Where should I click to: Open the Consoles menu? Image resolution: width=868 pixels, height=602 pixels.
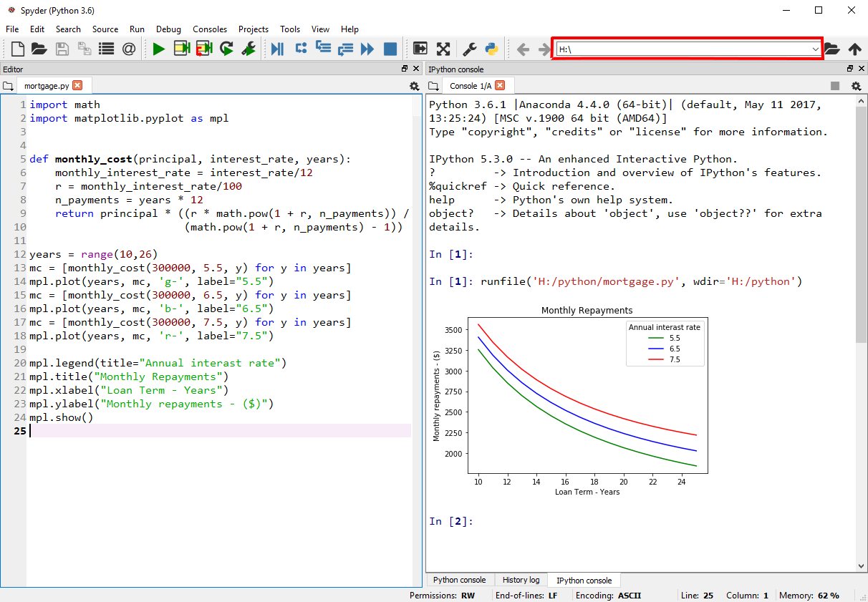click(210, 29)
